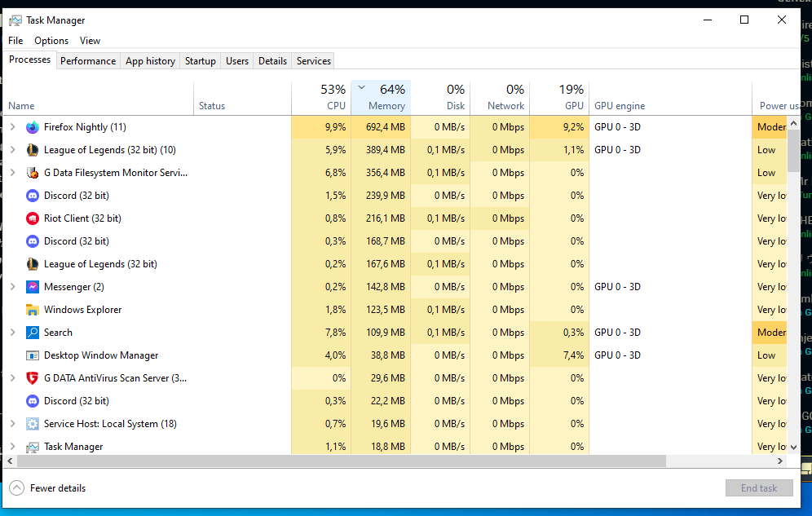This screenshot has width=812, height=516.
Task: Click the G Data Filesystem Monitor icon
Action: click(x=32, y=172)
